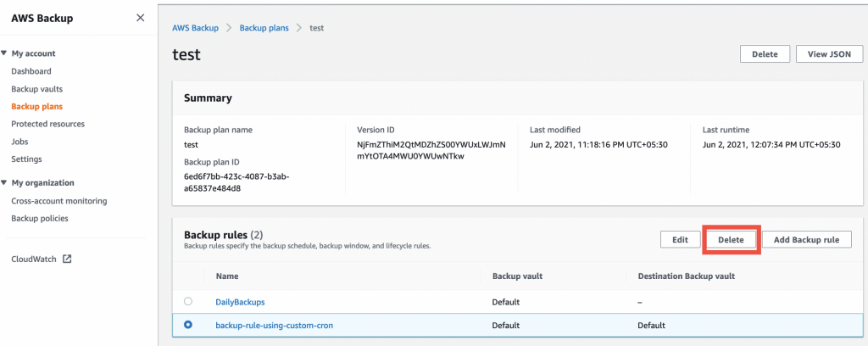Click the Backup plan ID value
This screenshot has height=346, width=868.
(236, 182)
